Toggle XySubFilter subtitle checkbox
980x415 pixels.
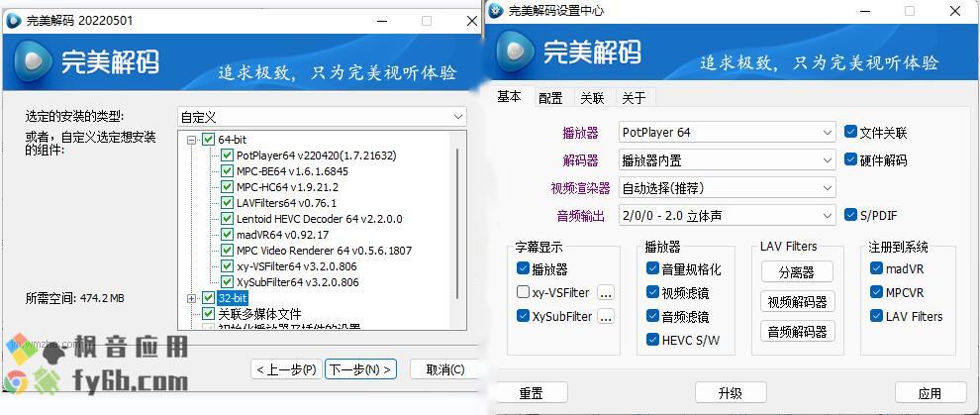click(x=523, y=316)
